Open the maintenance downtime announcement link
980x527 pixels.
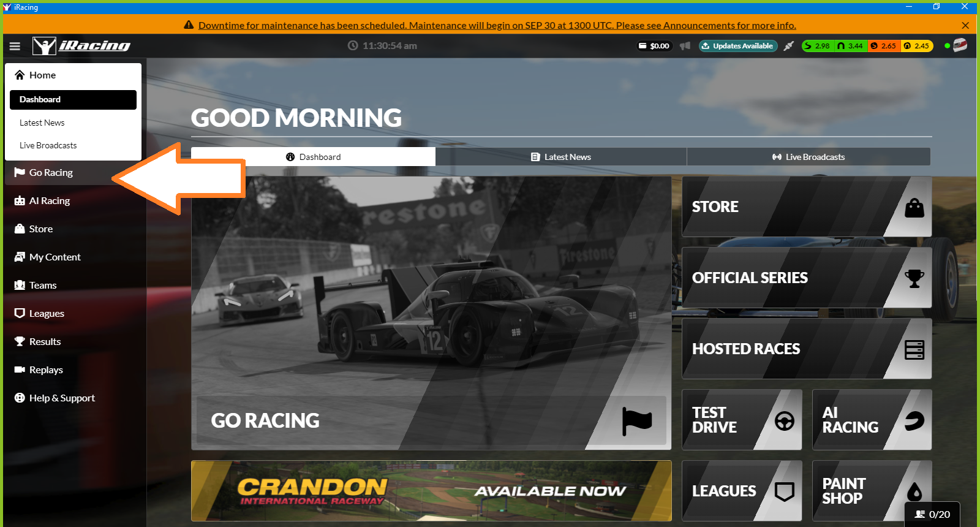(x=497, y=25)
